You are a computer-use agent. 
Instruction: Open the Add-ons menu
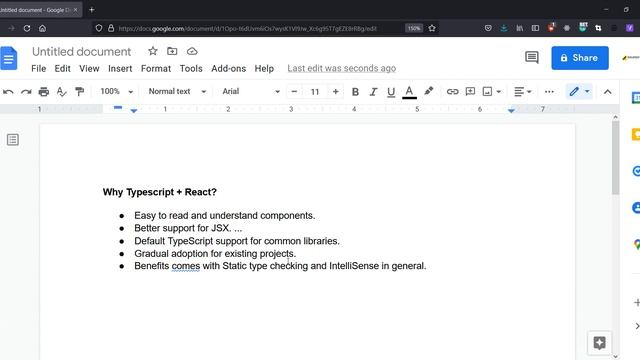[229, 69]
